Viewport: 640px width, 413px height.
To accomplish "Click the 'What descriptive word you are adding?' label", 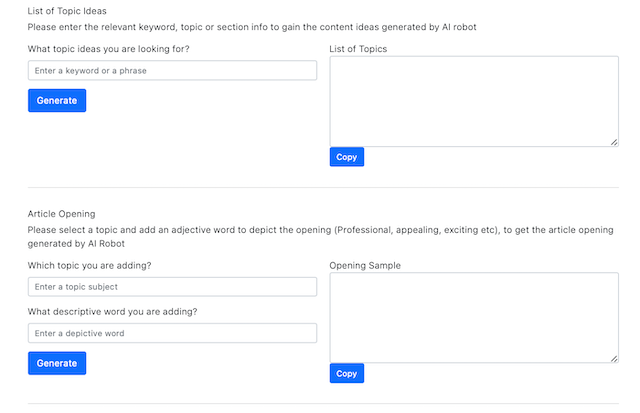I will [x=112, y=312].
